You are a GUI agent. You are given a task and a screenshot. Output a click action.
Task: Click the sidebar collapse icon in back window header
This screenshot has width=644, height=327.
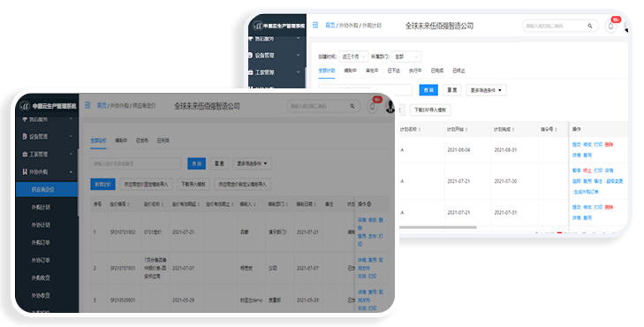coord(315,26)
